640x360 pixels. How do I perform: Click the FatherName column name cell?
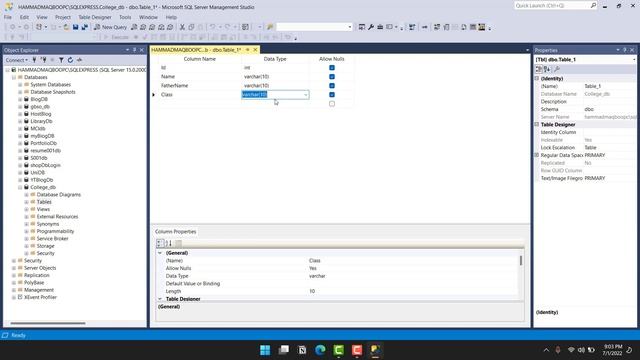pos(200,86)
